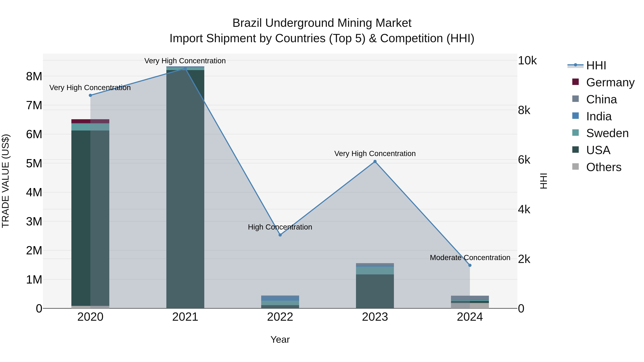This screenshot has width=644, height=362.
Task: Click the Germany segment atop the 2020 bar
Action: coord(91,121)
